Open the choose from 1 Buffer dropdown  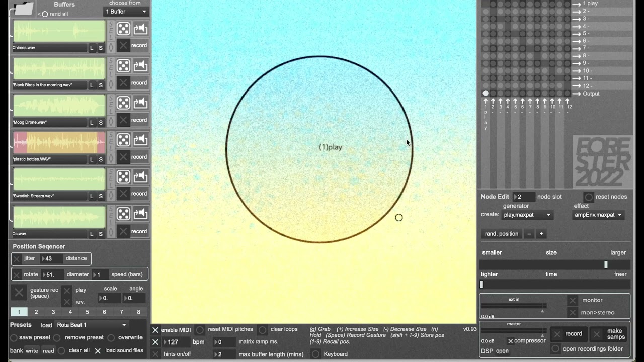[x=126, y=12]
